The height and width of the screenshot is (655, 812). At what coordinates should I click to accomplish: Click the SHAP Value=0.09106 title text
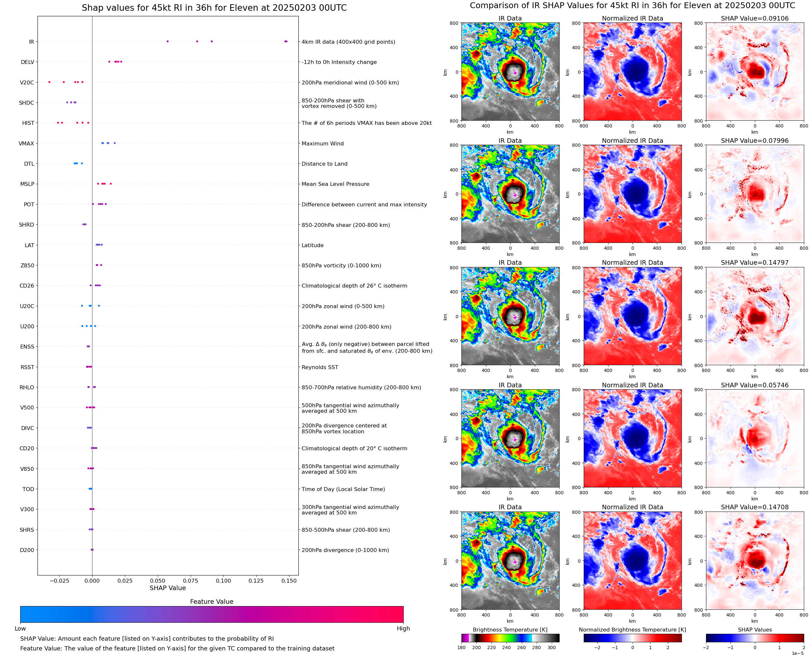tap(754, 19)
